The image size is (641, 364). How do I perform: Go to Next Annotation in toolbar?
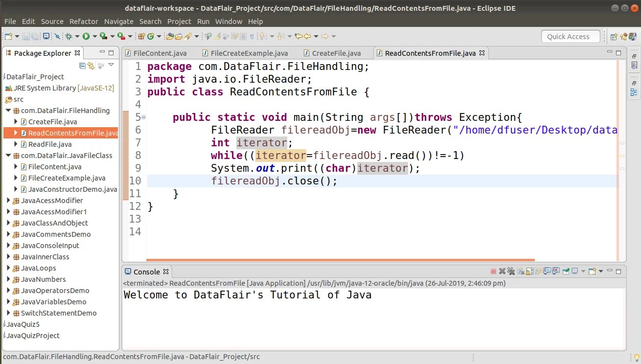coord(262,36)
